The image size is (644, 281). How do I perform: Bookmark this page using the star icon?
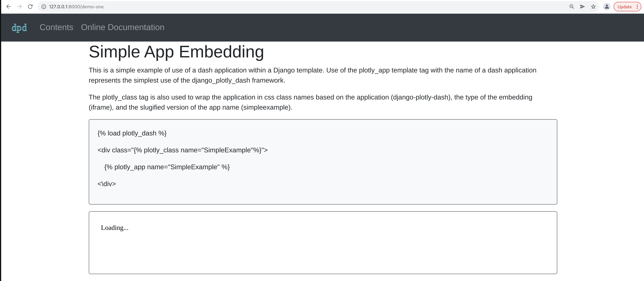[593, 7]
